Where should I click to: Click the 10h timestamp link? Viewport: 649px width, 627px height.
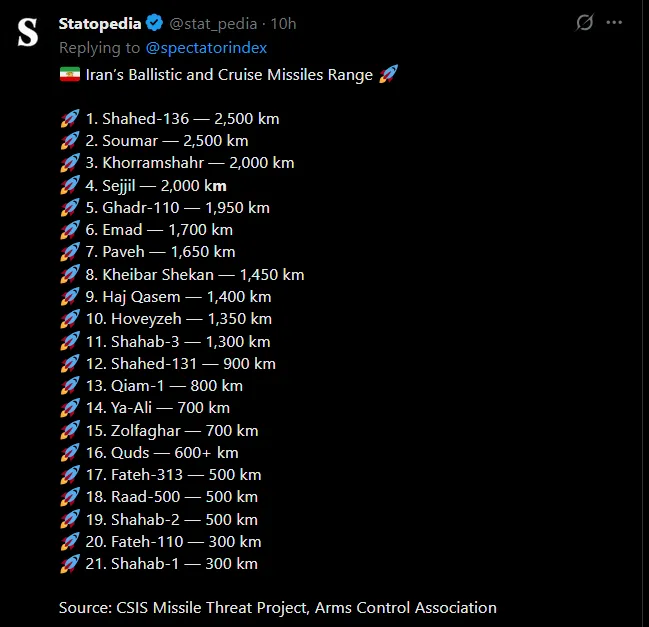point(284,23)
